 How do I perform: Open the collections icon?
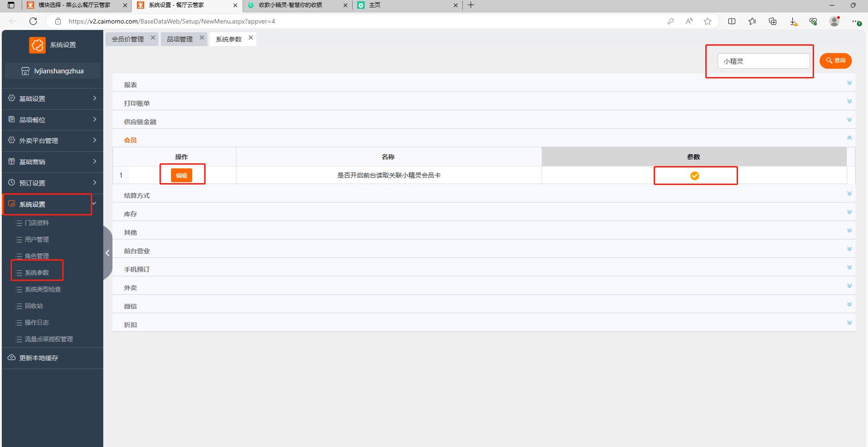[x=773, y=21]
